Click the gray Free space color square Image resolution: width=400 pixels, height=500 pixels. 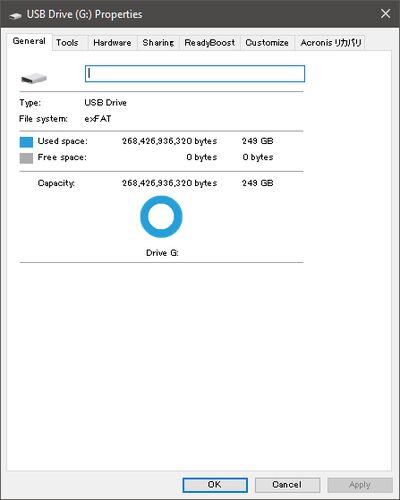[26, 158]
